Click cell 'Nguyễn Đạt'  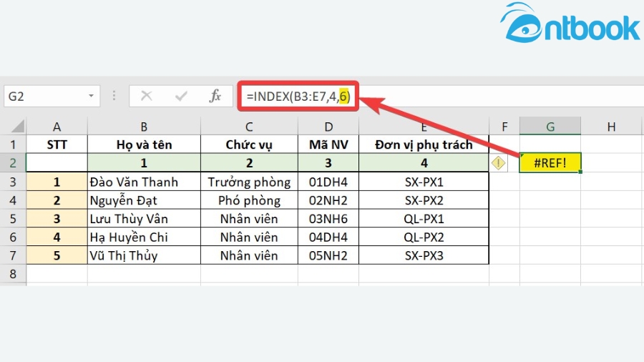pos(144,200)
